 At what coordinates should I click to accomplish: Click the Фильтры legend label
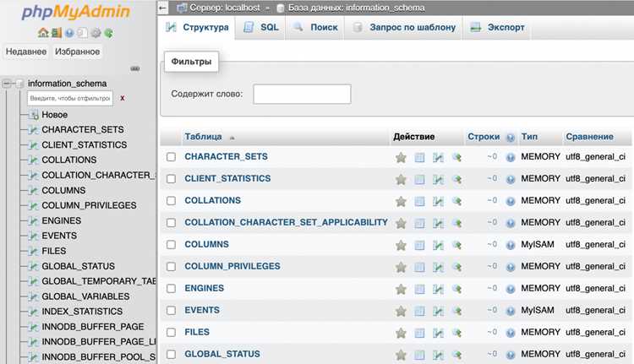[191, 62]
